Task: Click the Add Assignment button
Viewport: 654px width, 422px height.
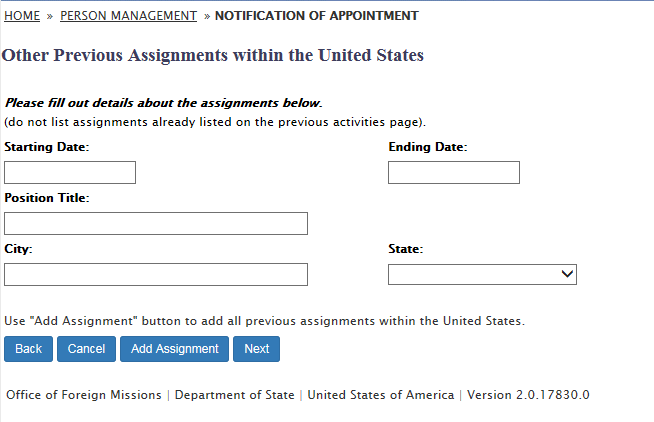Action: (174, 349)
